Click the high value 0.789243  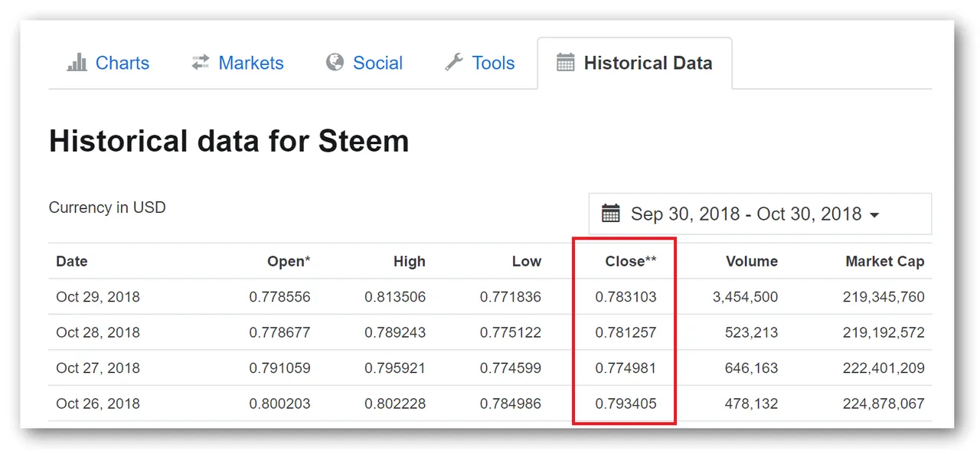pos(395,332)
